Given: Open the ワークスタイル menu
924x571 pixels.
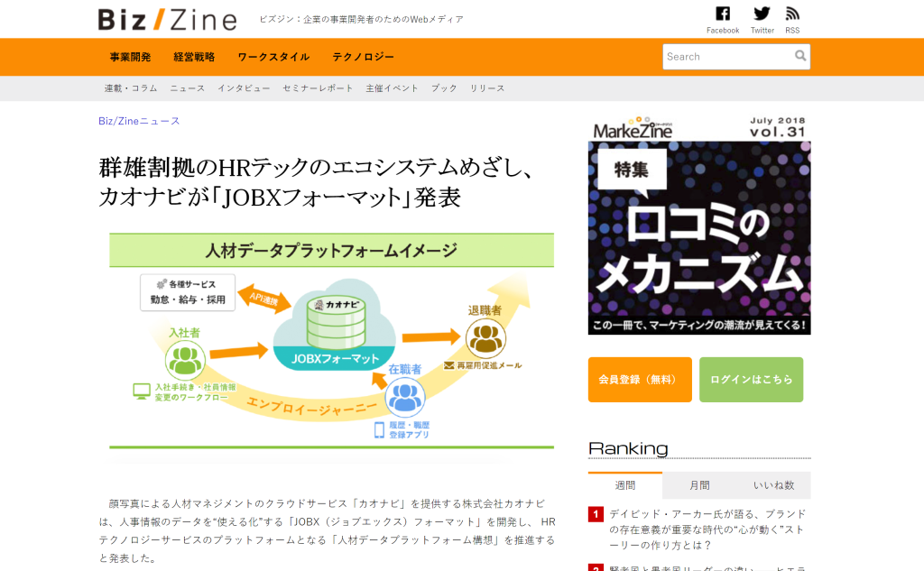Looking at the screenshot, I should coord(273,57).
